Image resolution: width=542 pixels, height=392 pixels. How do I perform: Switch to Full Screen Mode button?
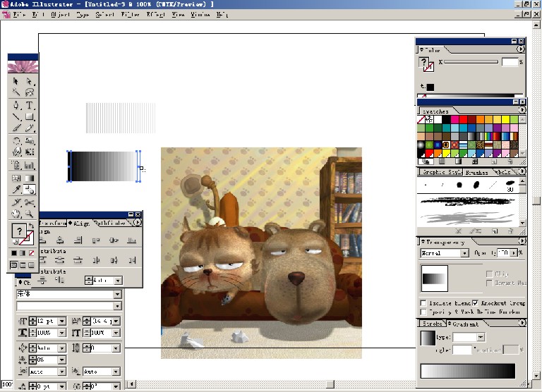[x=31, y=265]
